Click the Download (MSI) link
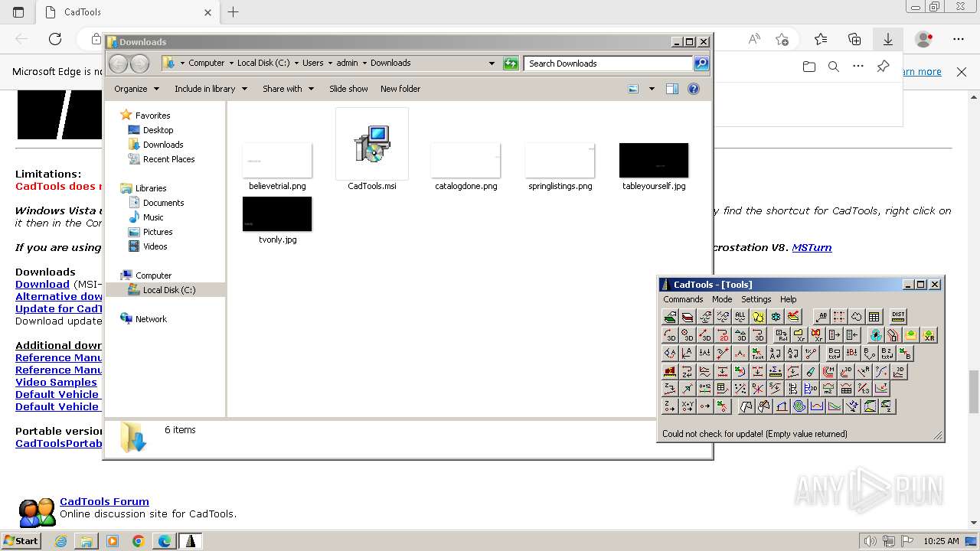Screen dimensions: 980x551 [x=42, y=284]
